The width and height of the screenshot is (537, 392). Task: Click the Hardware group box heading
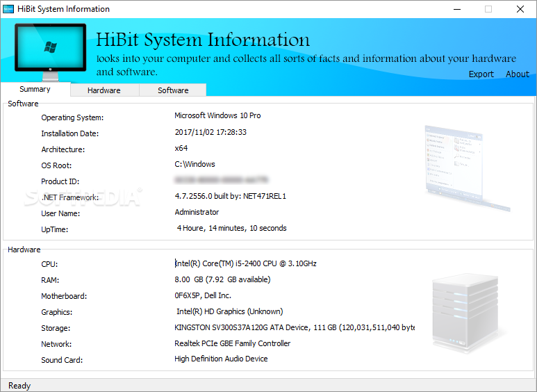(24, 250)
